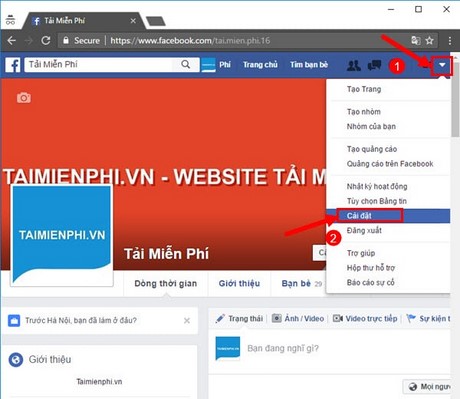Open the messages icon

pos(374,65)
